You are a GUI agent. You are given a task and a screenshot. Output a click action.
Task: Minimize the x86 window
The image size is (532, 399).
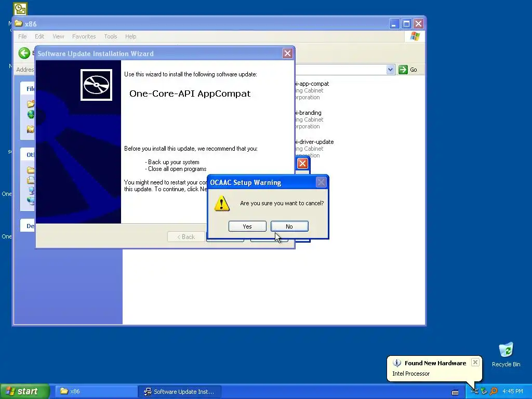(394, 24)
